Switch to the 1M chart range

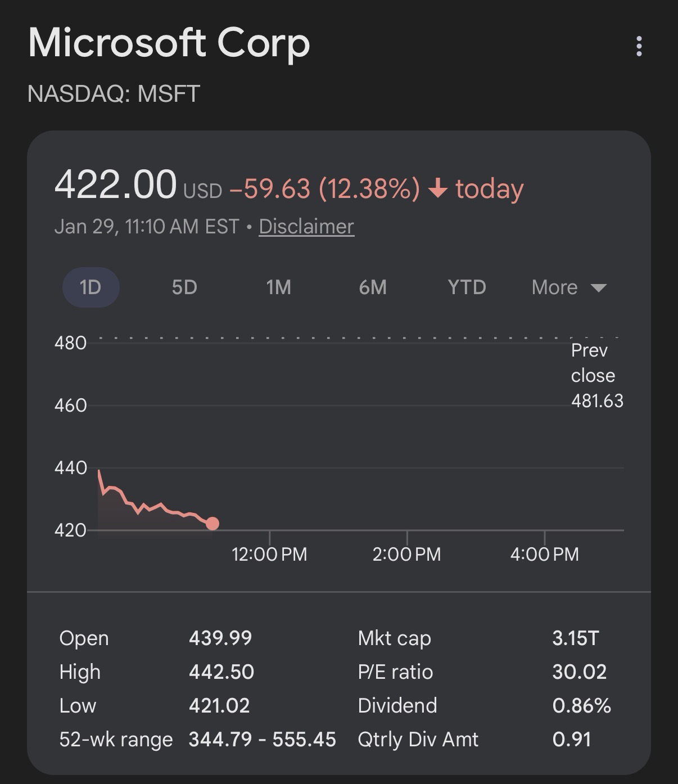click(278, 287)
